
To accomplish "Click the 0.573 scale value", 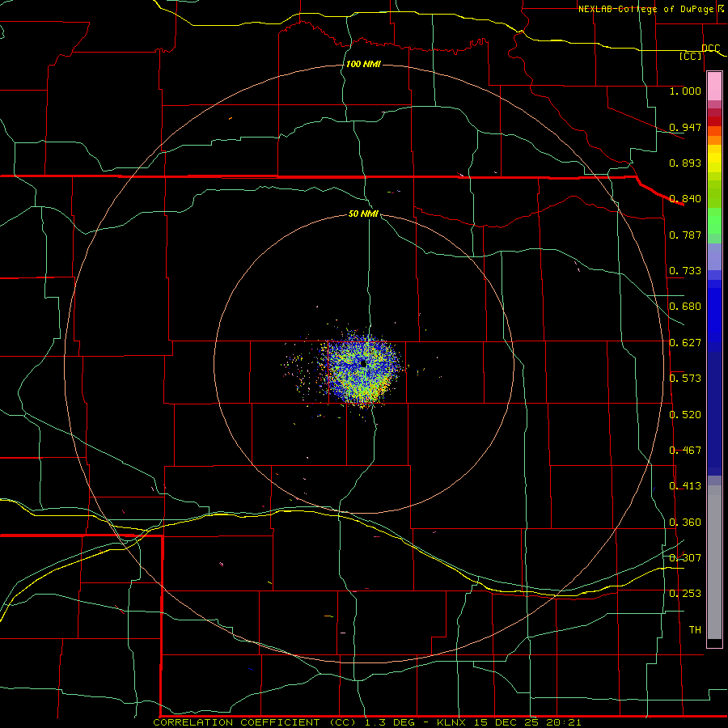I will [x=685, y=379].
